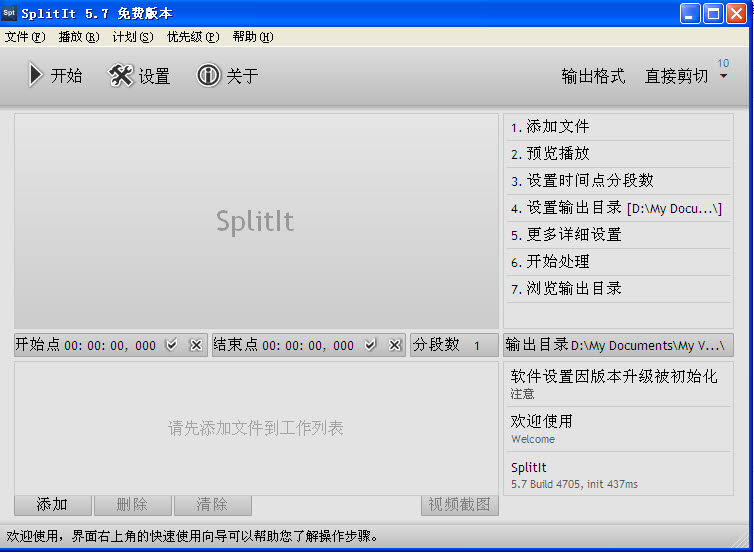Click the 开始 play triangle icon

pyautogui.click(x=35, y=75)
